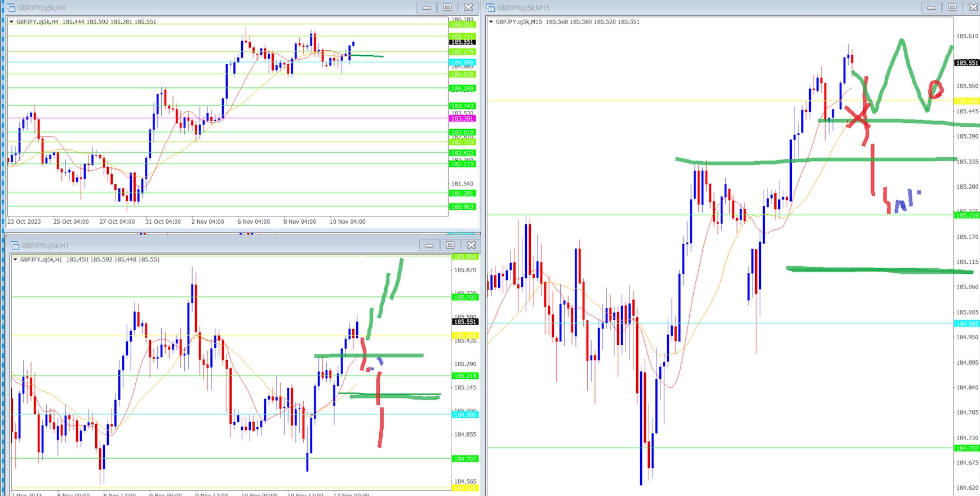
Task: Click the black 185.551 price tag on M15
Action: coord(966,63)
